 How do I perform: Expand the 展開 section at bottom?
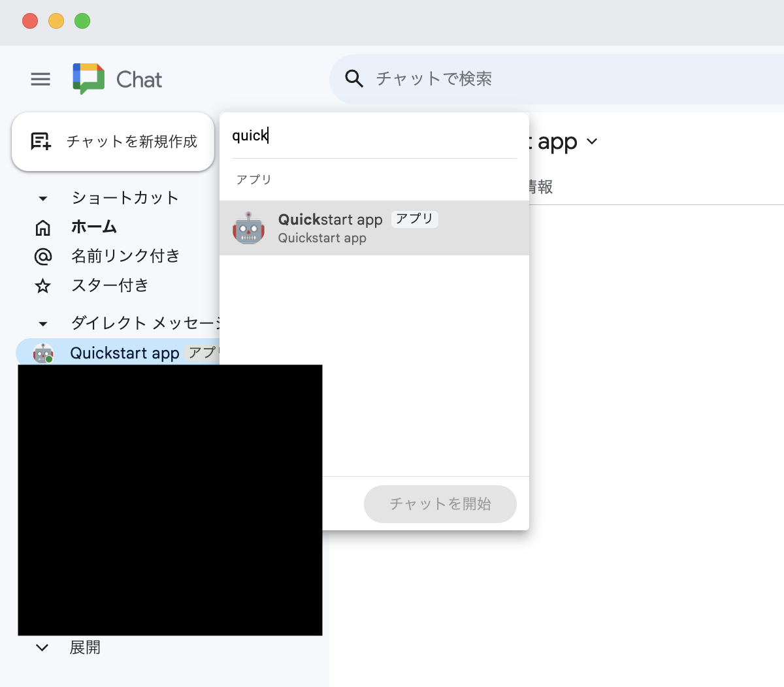pyautogui.click(x=42, y=647)
